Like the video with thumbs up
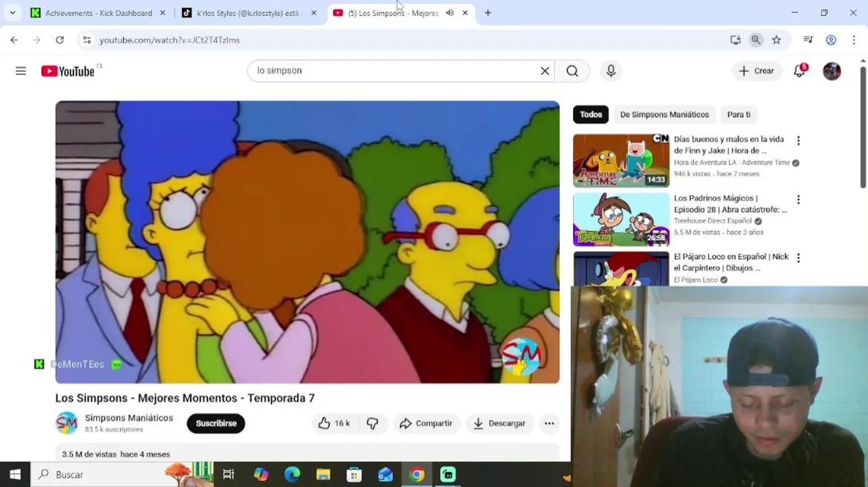This screenshot has height=487, width=868. click(334, 423)
